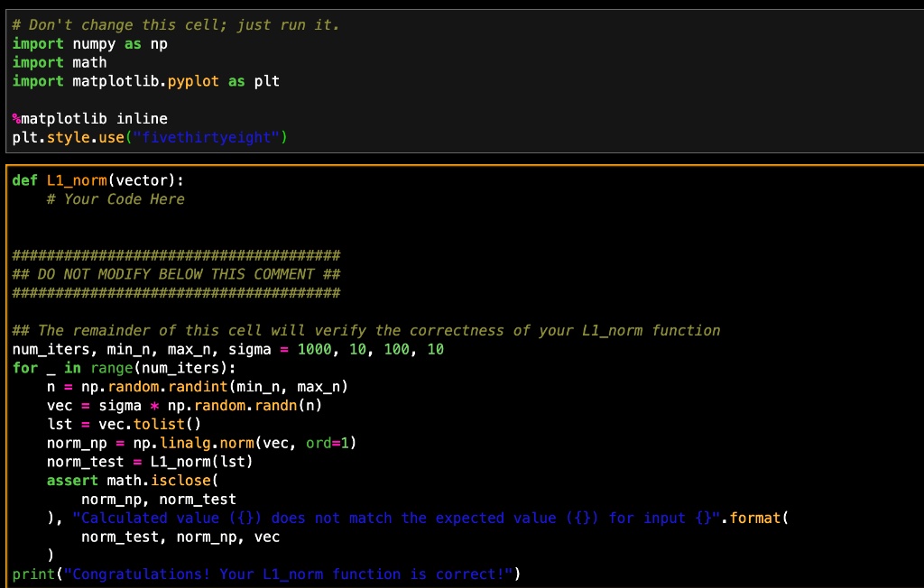Click the line "import numpy as np"
Viewport: 924px width, 588px height.
click(x=89, y=43)
